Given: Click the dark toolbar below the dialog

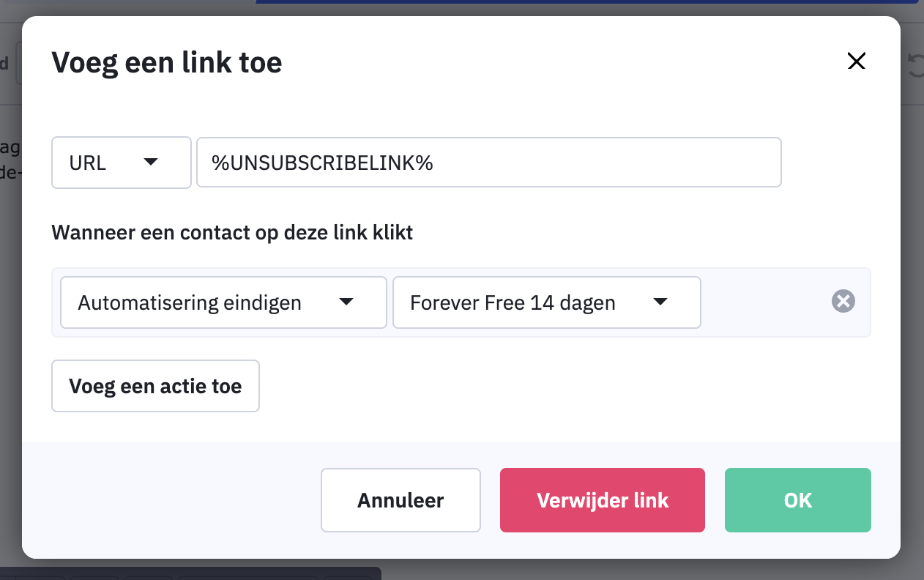Looking at the screenshot, I should (x=190, y=573).
